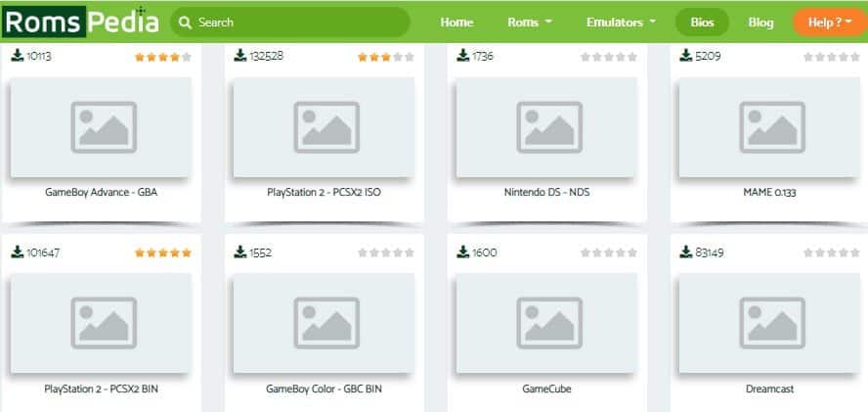The height and width of the screenshot is (412, 868).
Task: Click download count 10113
Action: tap(39, 56)
